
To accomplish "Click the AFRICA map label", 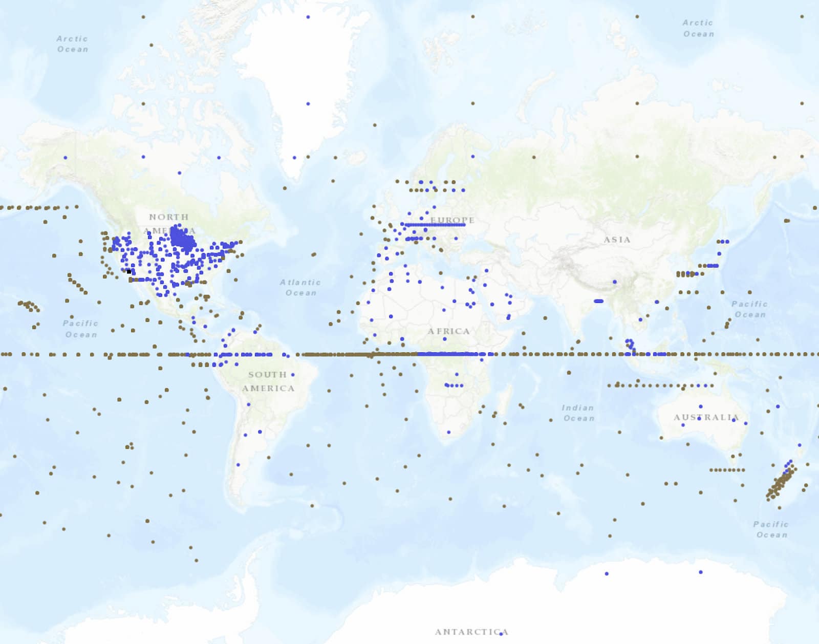I will click(449, 331).
